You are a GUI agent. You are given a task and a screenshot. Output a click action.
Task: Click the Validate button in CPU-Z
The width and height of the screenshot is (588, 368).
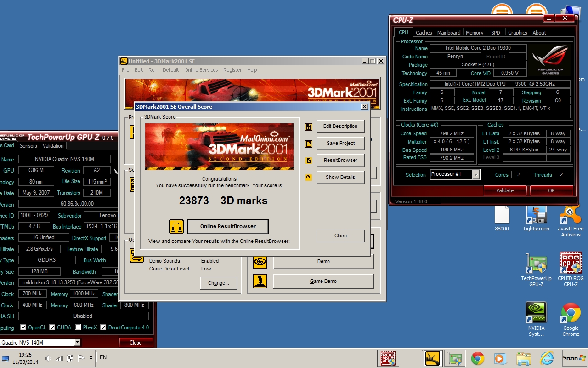[505, 190]
